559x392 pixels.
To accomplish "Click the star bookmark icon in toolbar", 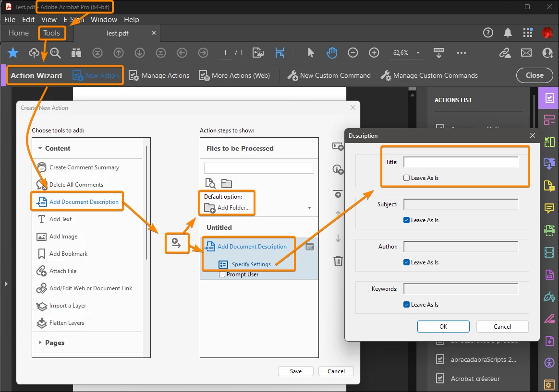I will [x=13, y=53].
